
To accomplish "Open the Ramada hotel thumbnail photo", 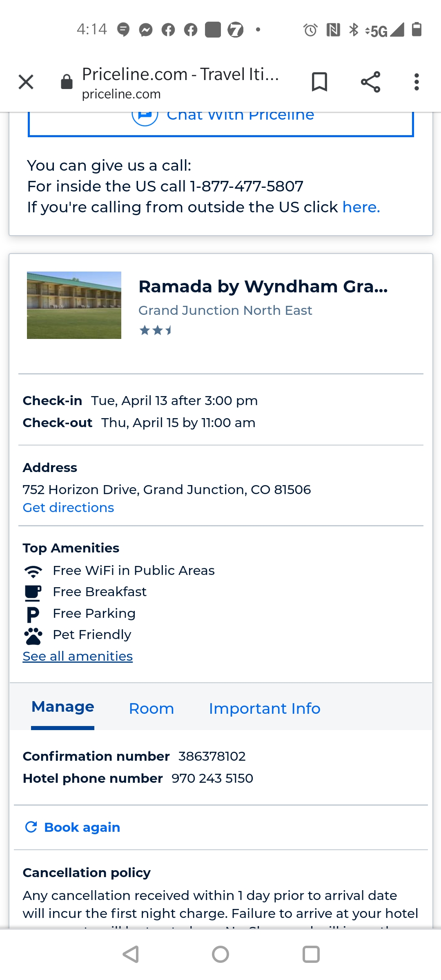I will 74,305.
